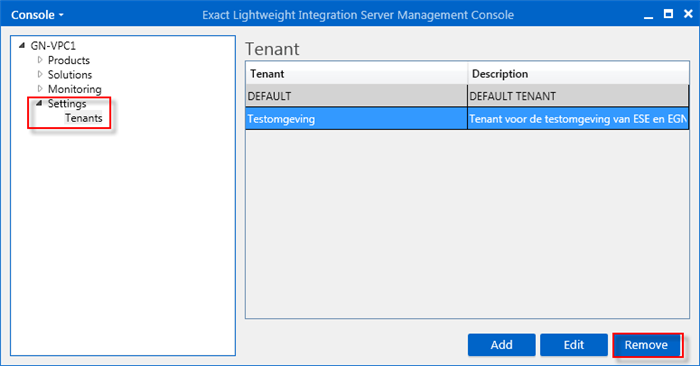Click the Add tenant button
The image size is (700, 366).
pos(501,345)
